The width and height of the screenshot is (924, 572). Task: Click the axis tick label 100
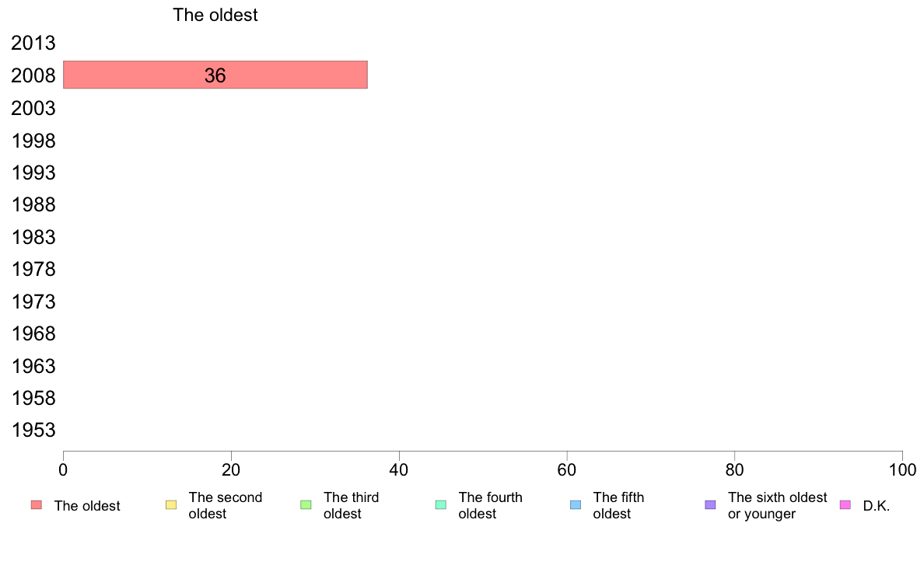coord(902,469)
